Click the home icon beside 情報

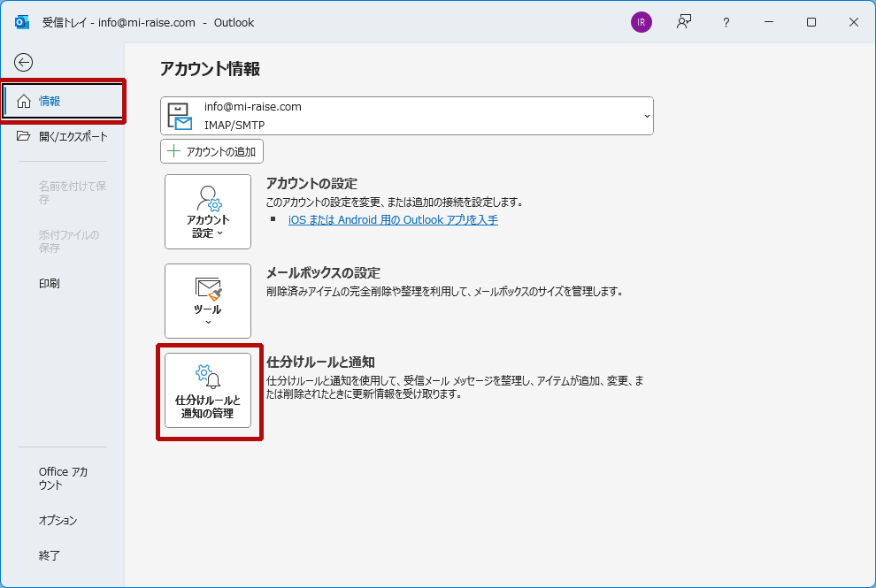pos(24,102)
